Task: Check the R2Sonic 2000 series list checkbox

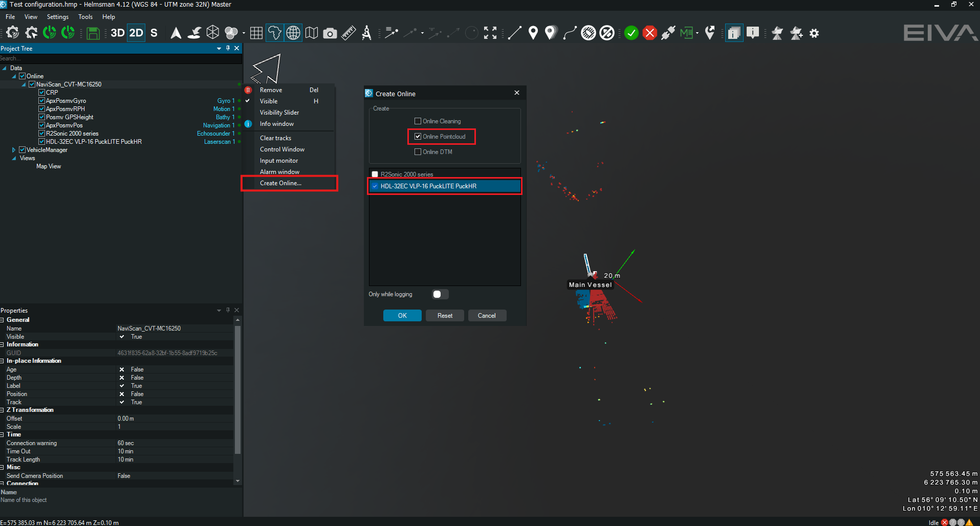Action: 375,174
